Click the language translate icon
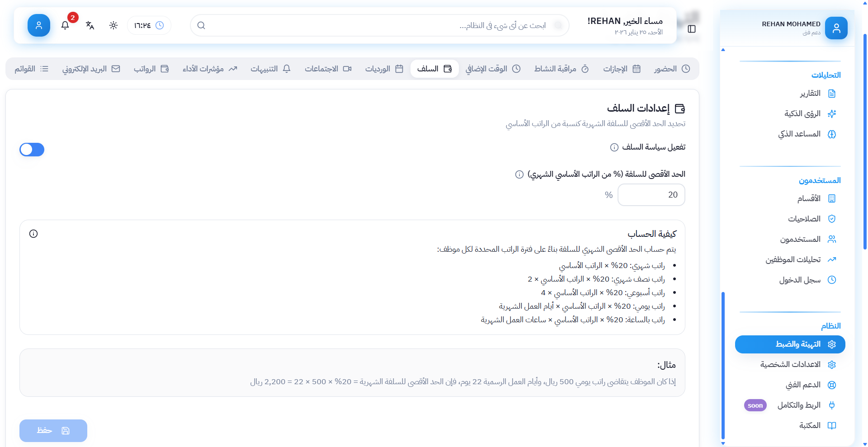The height and width of the screenshot is (447, 868). (x=90, y=25)
